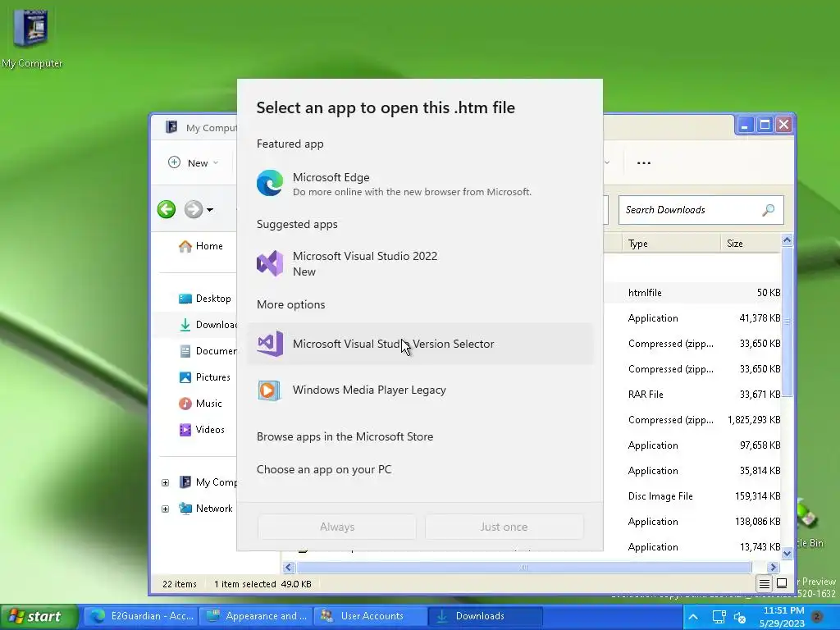Viewport: 840px width, 630px height.
Task: Expand the My Computer tree node
Action: 166,482
